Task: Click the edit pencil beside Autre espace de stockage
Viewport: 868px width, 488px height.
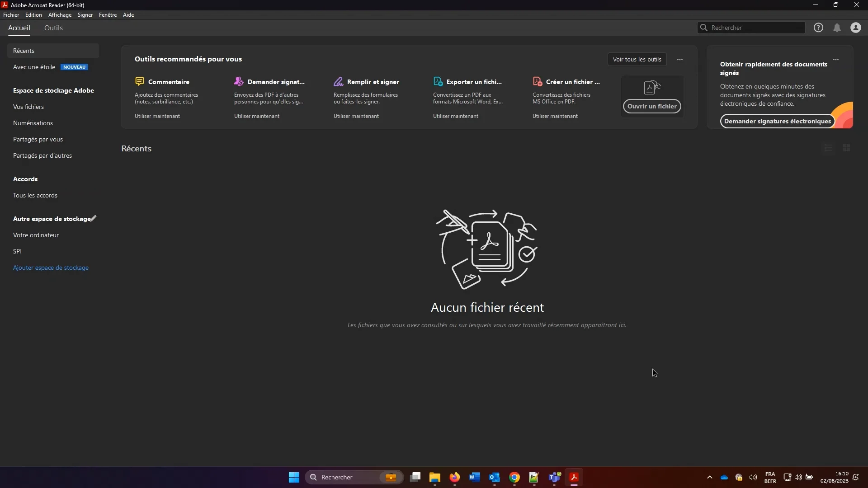Action: (93, 218)
